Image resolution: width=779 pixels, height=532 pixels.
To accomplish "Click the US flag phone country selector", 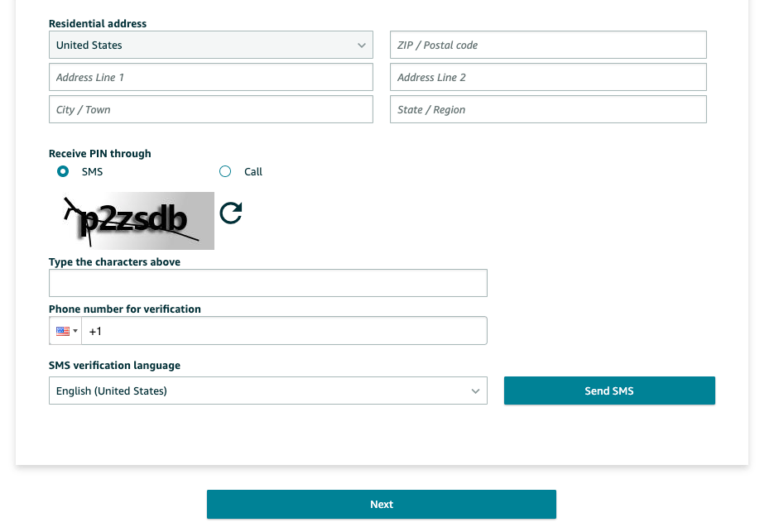I will click(65, 330).
